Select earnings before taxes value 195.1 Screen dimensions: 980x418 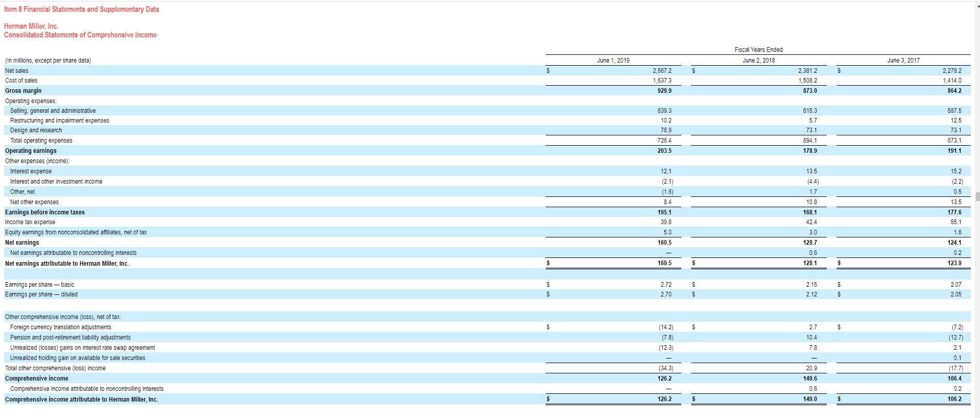click(664, 212)
